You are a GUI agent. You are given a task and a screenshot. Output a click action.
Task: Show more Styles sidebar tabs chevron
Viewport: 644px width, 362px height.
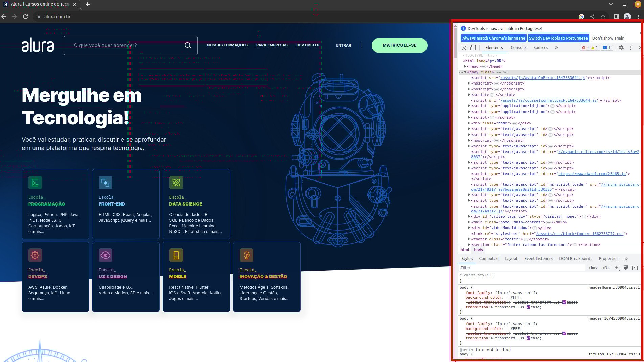pos(626,259)
